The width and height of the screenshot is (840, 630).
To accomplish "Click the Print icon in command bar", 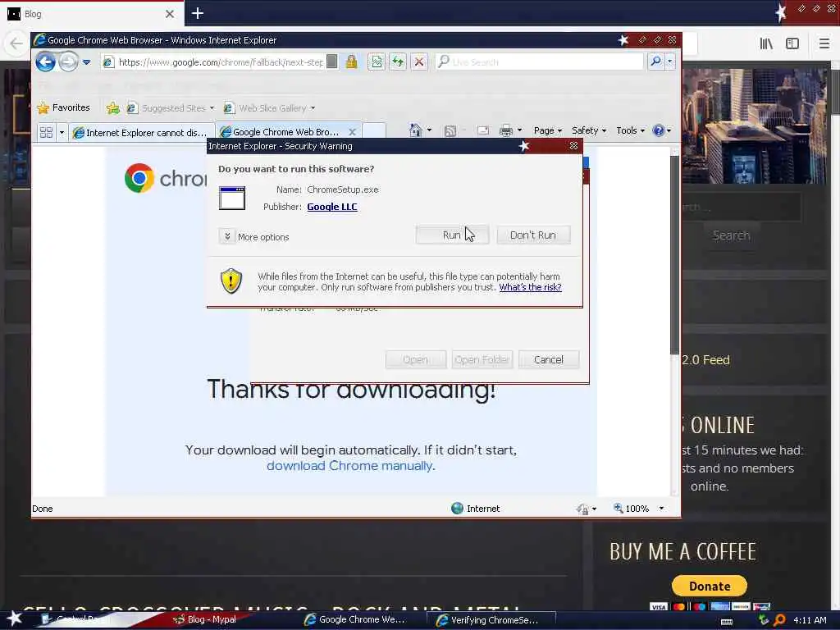I will [x=505, y=130].
